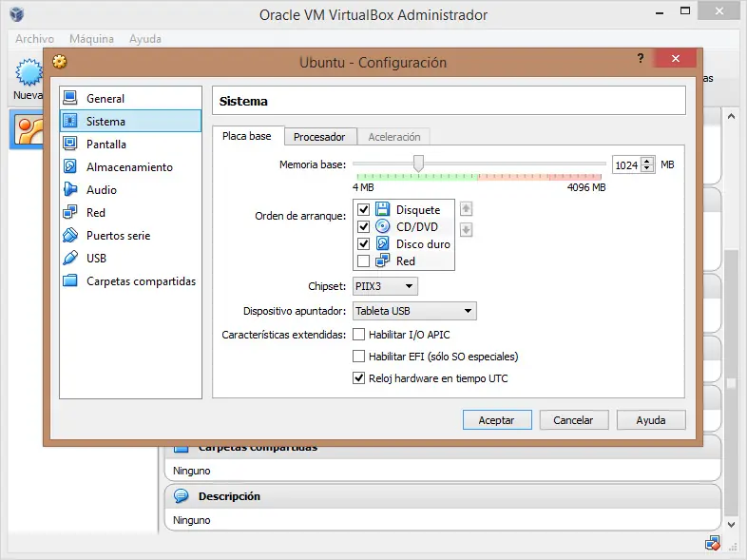747x560 pixels.
Task: Click the gear icon in Configuración title bar
Action: click(60, 62)
